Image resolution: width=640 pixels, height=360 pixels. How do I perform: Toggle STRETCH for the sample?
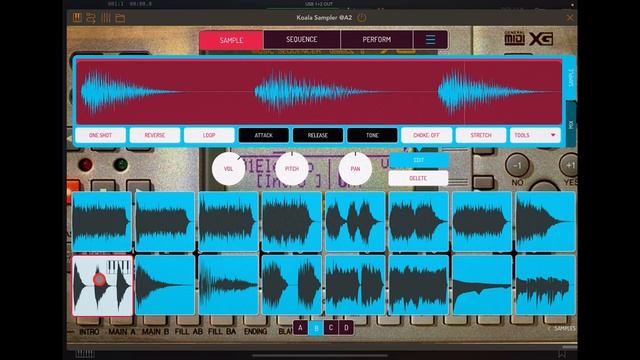click(481, 135)
